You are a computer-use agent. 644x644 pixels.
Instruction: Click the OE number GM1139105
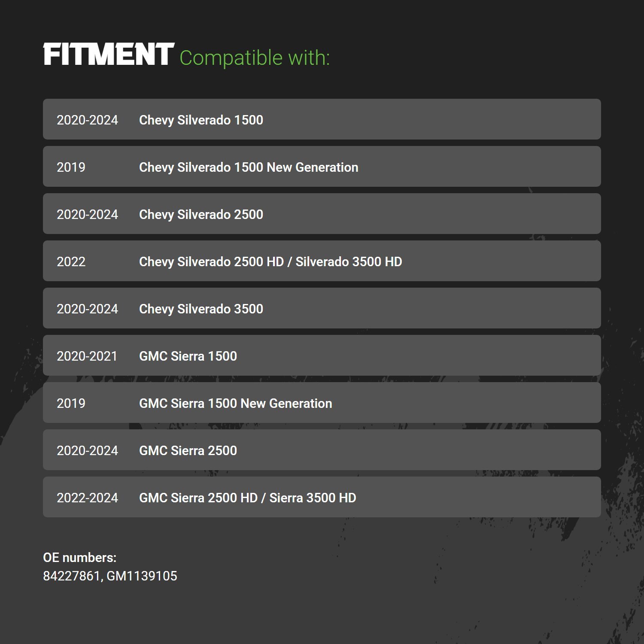coord(142,576)
